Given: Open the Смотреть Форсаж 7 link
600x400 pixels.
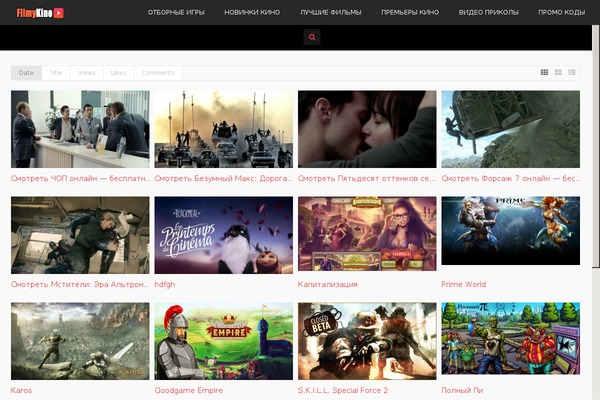Looking at the screenshot, I should (510, 178).
